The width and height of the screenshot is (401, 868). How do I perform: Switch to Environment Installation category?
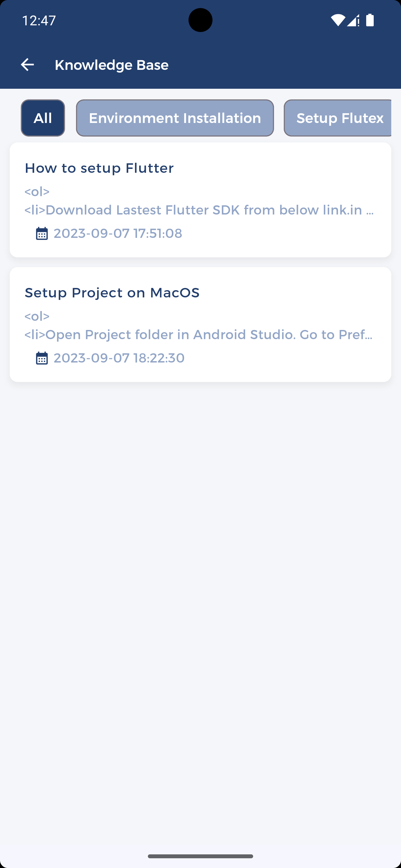(175, 118)
